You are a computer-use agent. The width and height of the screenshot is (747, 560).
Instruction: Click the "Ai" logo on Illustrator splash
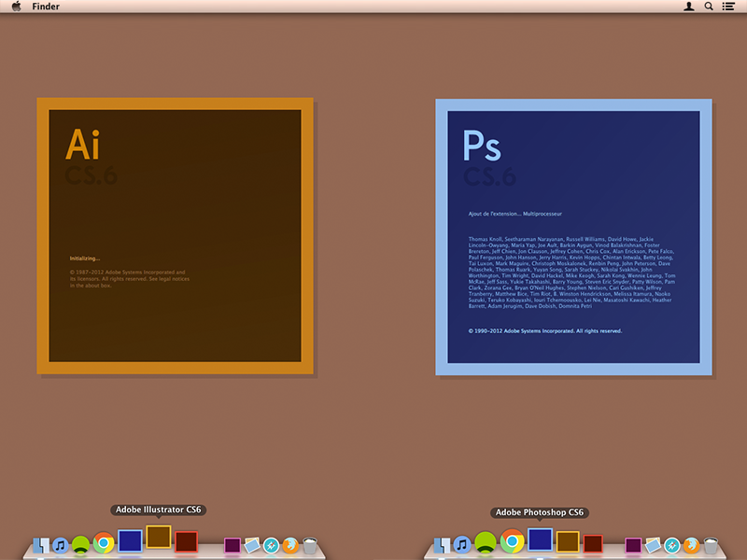[83, 145]
